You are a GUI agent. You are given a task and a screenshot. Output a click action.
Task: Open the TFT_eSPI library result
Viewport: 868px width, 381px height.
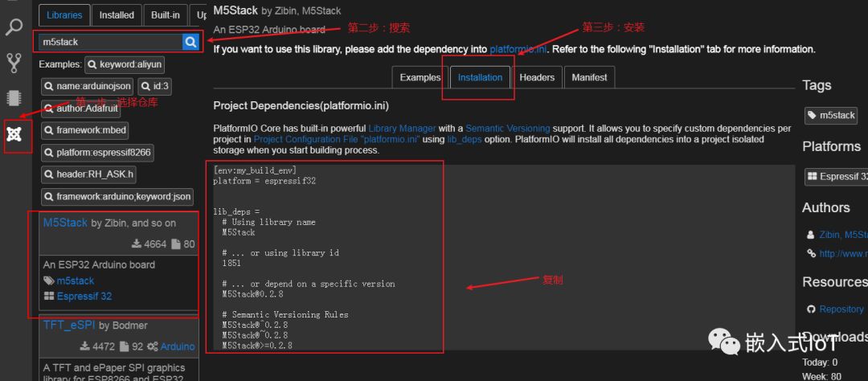point(69,326)
